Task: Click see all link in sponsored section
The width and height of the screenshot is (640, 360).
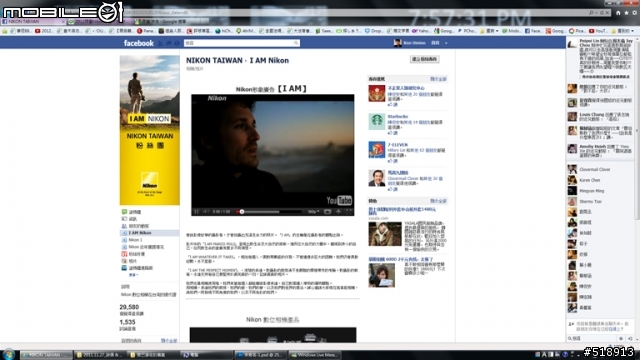Action: tap(438, 201)
